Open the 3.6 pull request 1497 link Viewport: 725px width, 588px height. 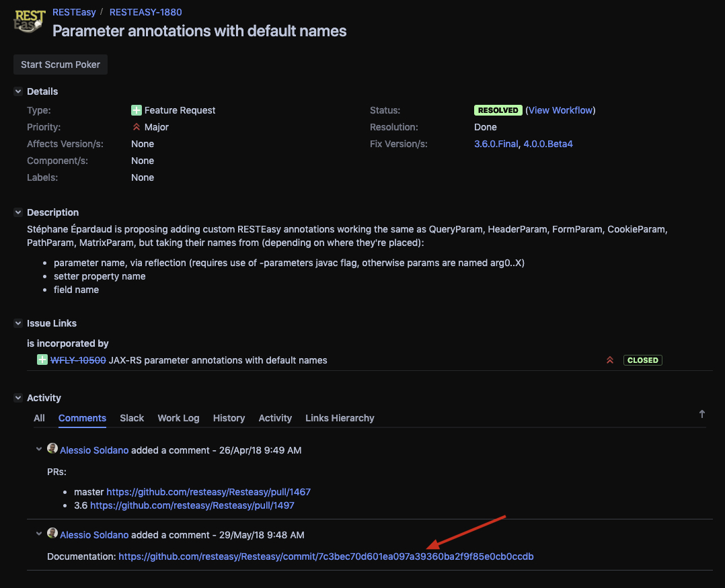click(192, 505)
